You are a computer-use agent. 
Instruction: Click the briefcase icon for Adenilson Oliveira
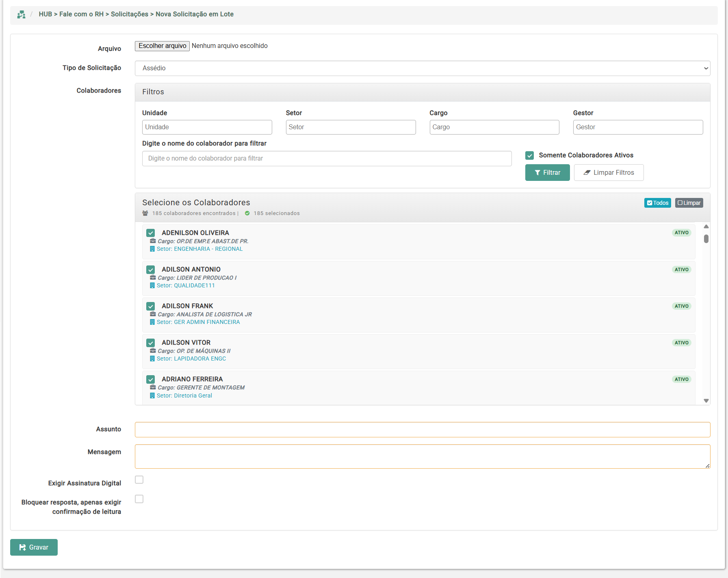[153, 241]
